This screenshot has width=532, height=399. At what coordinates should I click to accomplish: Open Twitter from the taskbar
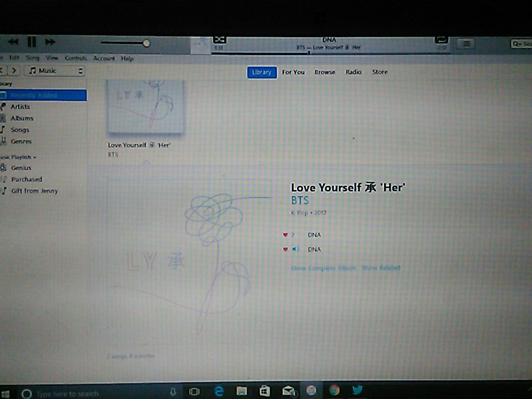(357, 390)
